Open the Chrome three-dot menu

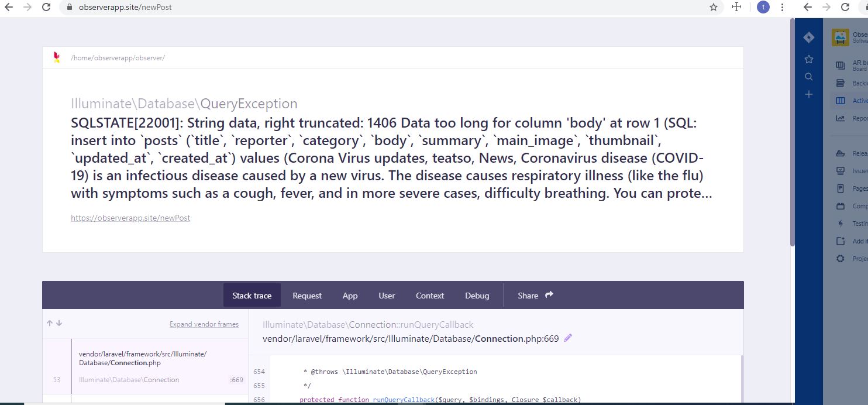782,8
